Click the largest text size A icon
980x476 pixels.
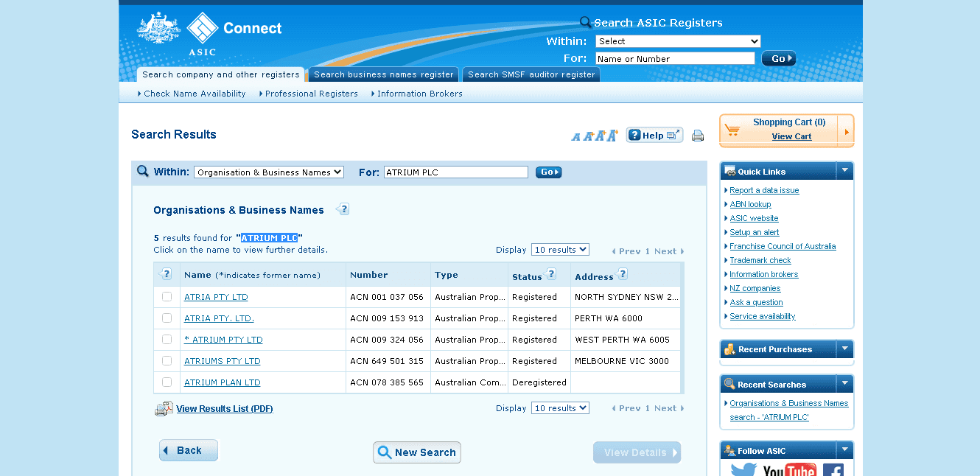pyautogui.click(x=612, y=136)
